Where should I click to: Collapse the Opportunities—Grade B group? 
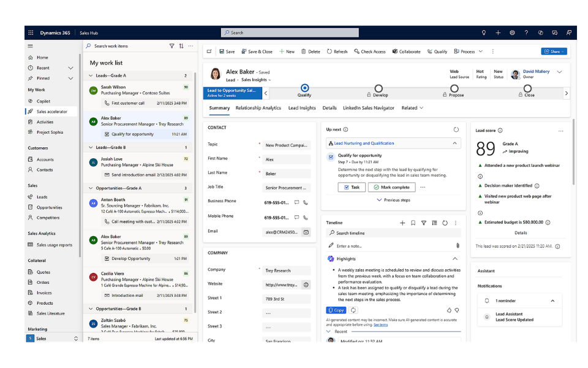[x=91, y=309]
